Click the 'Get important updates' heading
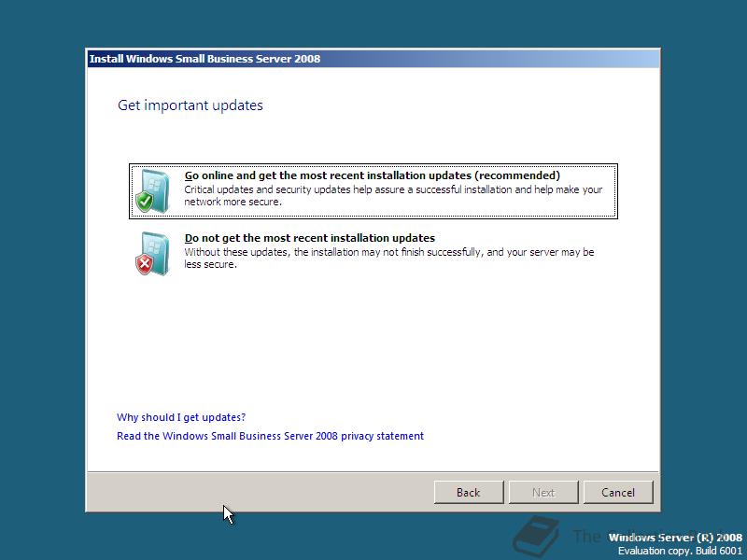 (x=190, y=105)
